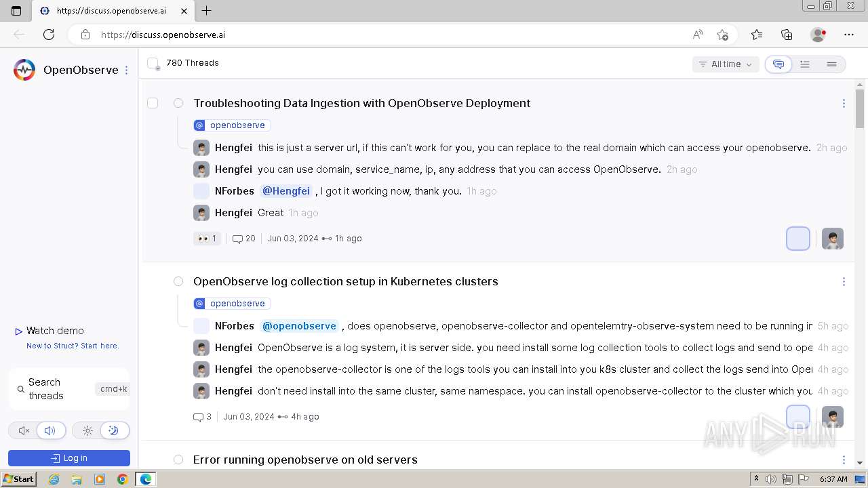Turn sound on with the speaker icon

[x=50, y=430]
